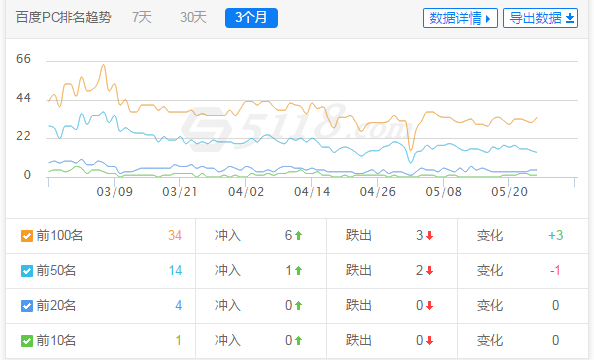Click the up arrow in 前50名 冲入 cell
594x360 pixels.
[299, 271]
